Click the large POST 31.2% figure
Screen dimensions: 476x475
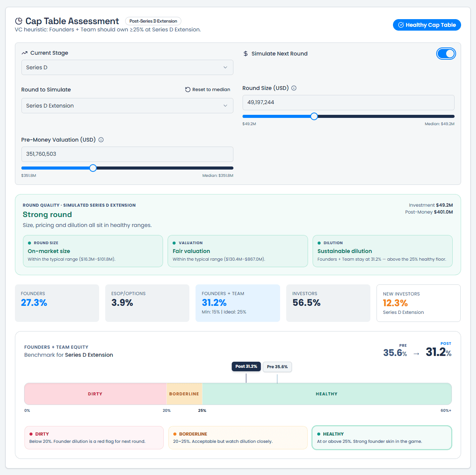pos(439,352)
